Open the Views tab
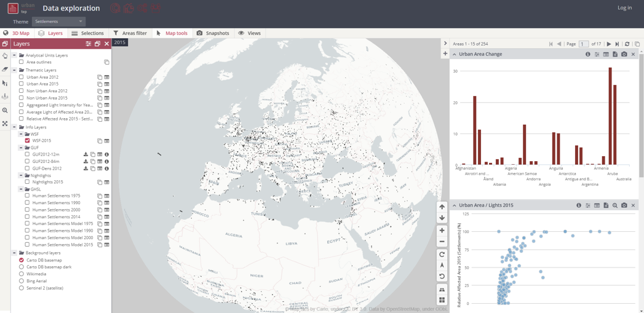This screenshot has width=644, height=313. pyautogui.click(x=249, y=33)
